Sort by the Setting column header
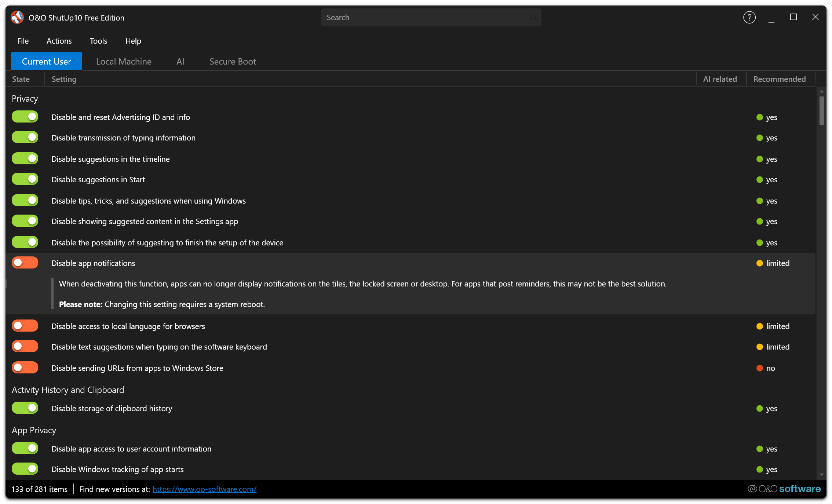 pyautogui.click(x=371, y=79)
